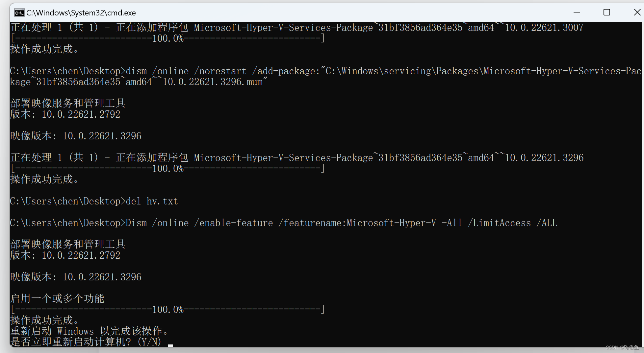Click the text '重新启动 Windows 以完成该操作。'
644x353 pixels.
(x=90, y=331)
